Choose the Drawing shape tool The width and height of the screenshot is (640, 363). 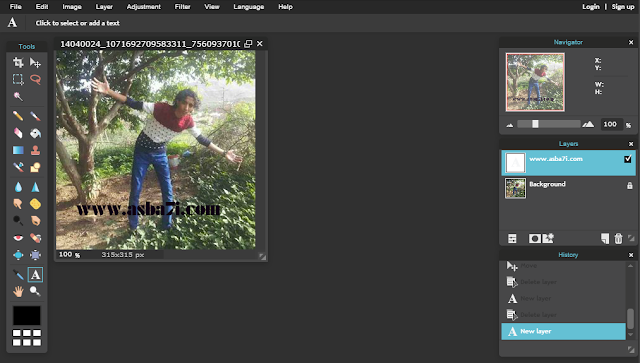click(36, 167)
